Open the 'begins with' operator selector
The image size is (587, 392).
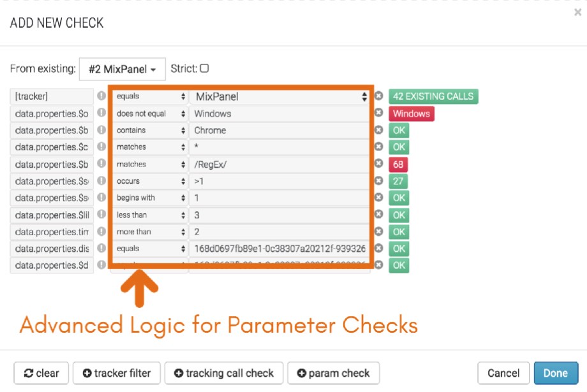151,198
